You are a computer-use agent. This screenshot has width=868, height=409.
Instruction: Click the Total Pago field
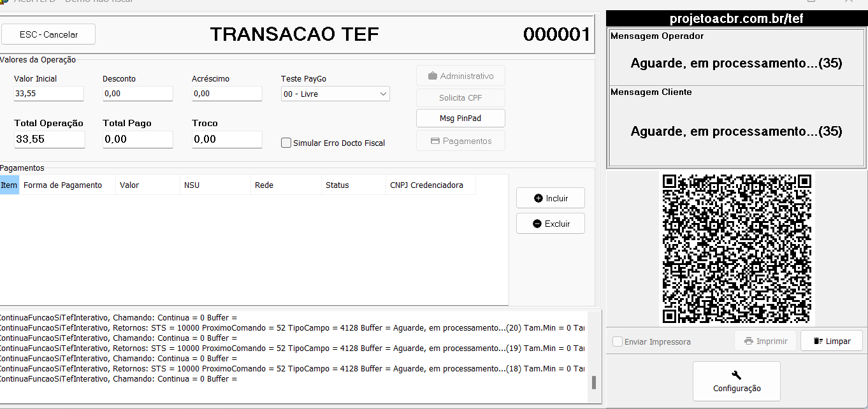pos(138,139)
